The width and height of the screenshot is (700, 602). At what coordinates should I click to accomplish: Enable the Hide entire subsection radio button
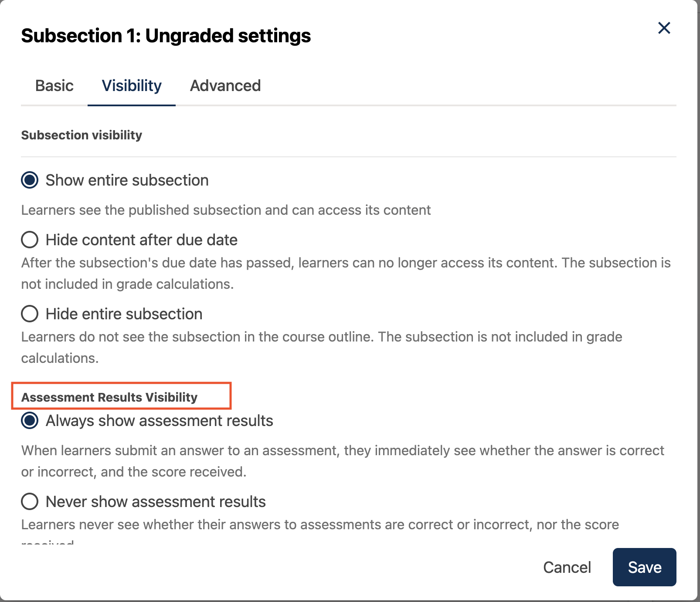point(30,314)
